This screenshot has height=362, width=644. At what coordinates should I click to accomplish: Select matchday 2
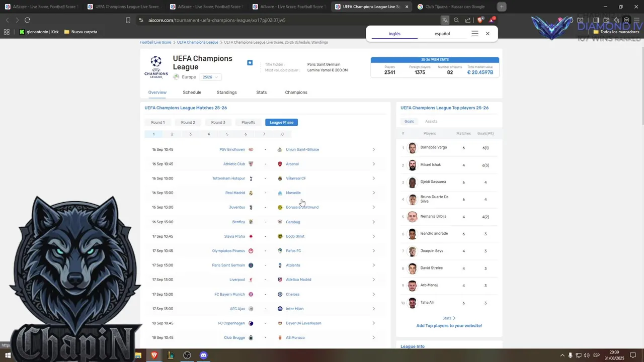pyautogui.click(x=172, y=134)
